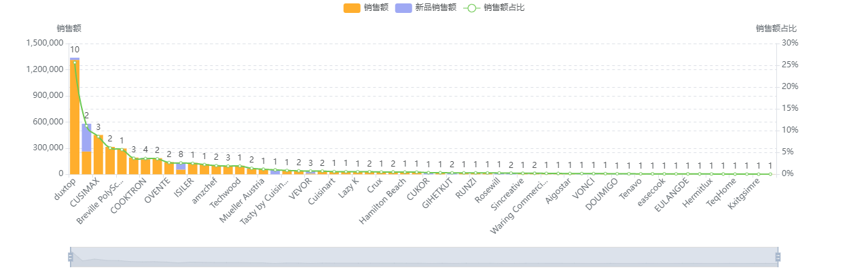Click the count label 8 above bars
Viewport: 868px width, 272px height.
pyautogui.click(x=181, y=154)
